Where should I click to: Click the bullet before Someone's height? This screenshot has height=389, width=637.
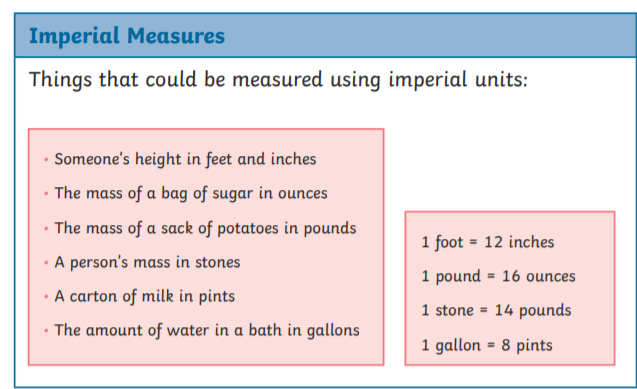46,160
